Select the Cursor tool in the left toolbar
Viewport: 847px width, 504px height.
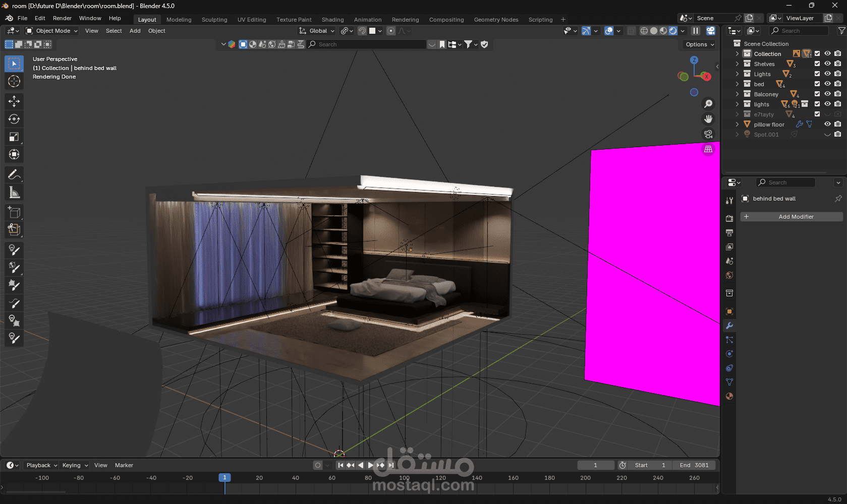[14, 81]
